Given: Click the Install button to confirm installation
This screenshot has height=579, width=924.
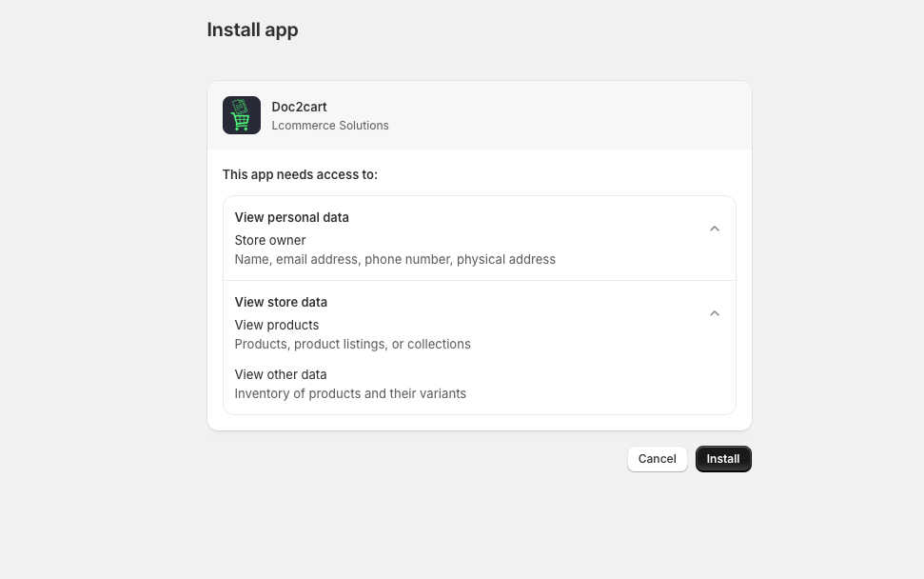Looking at the screenshot, I should (x=723, y=458).
